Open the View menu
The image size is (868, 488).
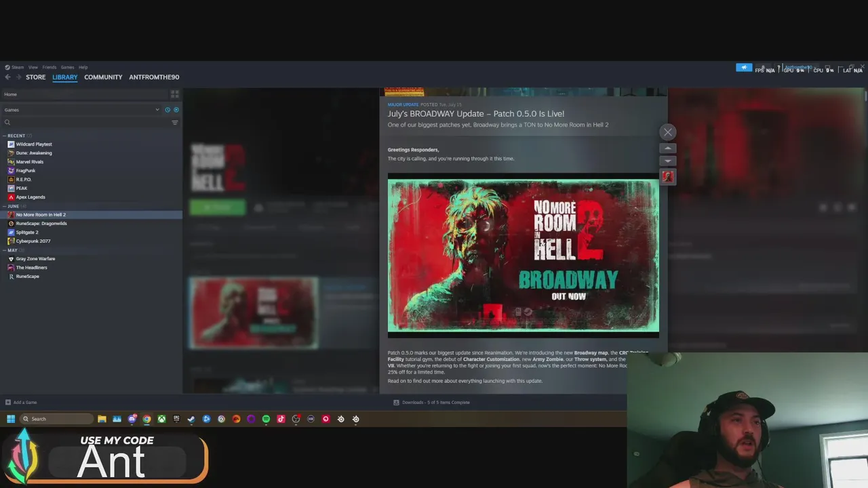click(33, 67)
